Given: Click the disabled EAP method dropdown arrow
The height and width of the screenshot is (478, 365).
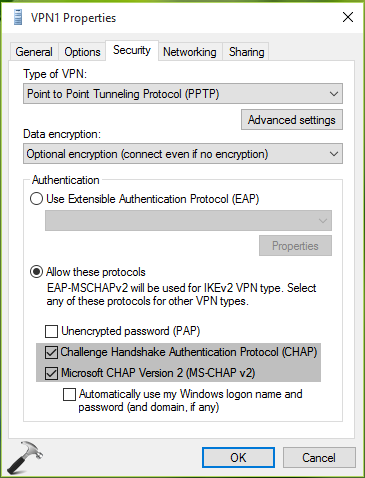Looking at the screenshot, I should coord(322,220).
